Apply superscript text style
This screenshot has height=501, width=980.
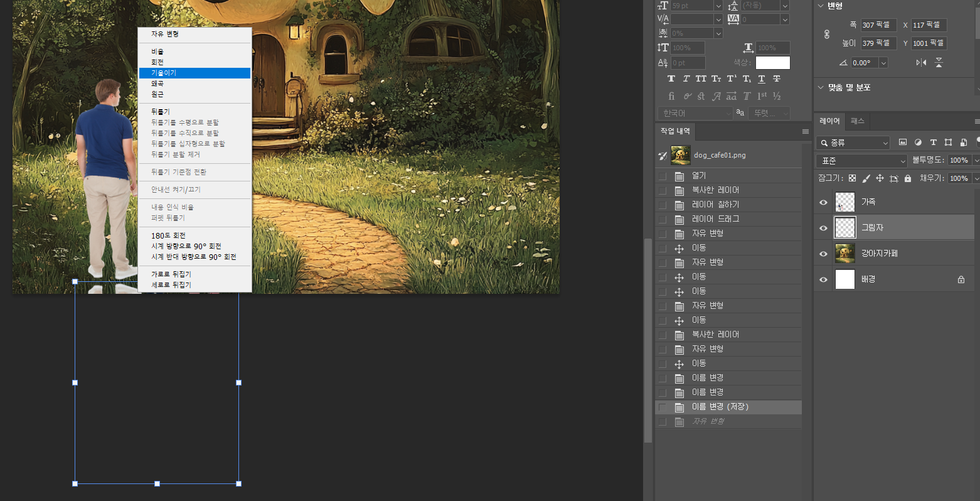[x=732, y=78]
